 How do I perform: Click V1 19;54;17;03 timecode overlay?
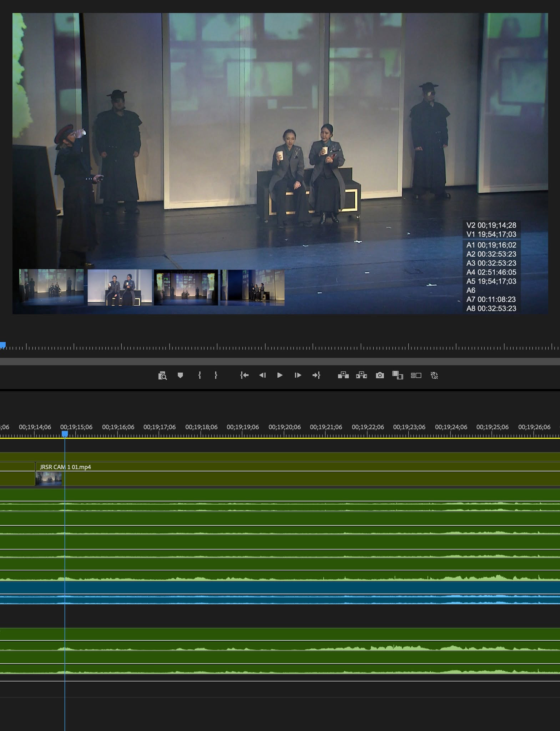[x=491, y=234]
